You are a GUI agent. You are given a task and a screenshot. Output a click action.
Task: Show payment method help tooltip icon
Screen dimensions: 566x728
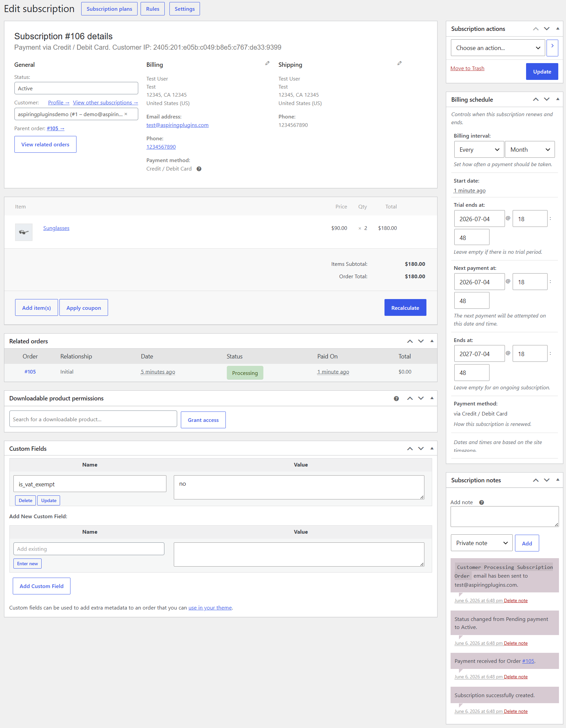point(199,169)
